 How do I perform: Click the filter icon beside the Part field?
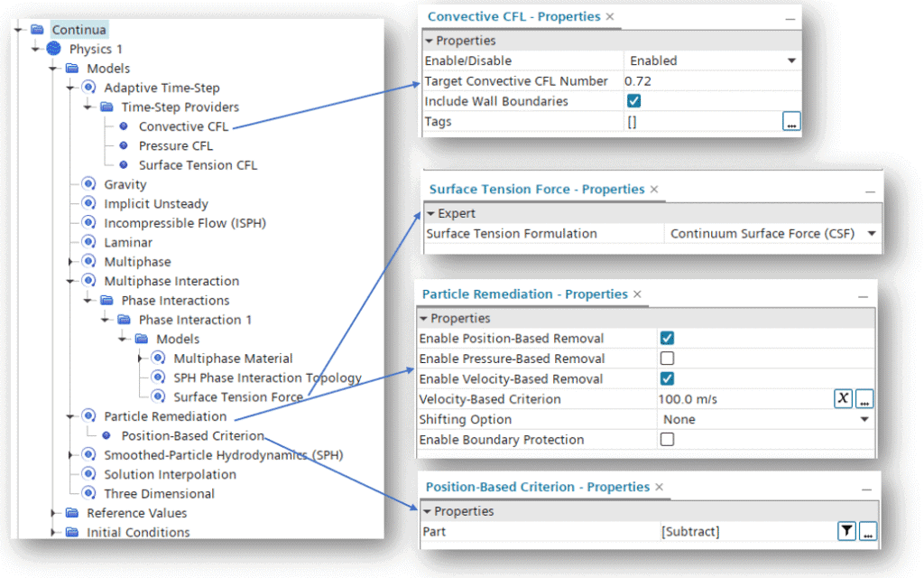tap(845, 532)
